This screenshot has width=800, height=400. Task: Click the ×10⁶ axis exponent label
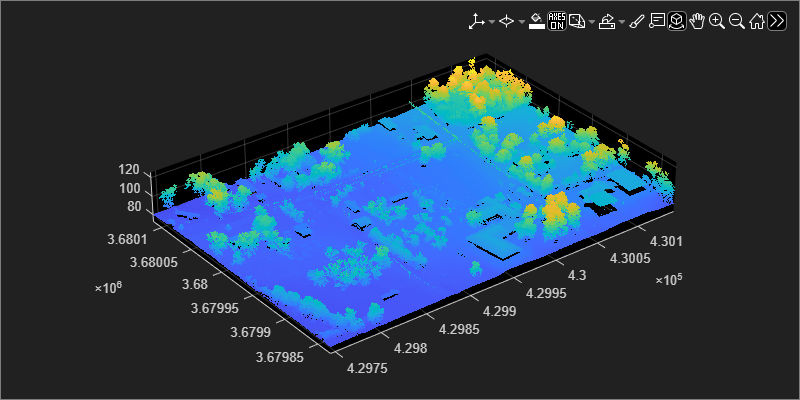click(109, 287)
